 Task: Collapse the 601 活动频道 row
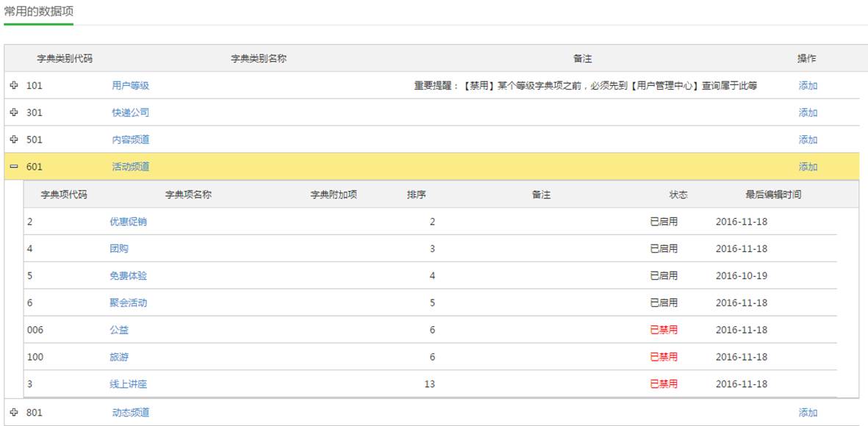14,167
